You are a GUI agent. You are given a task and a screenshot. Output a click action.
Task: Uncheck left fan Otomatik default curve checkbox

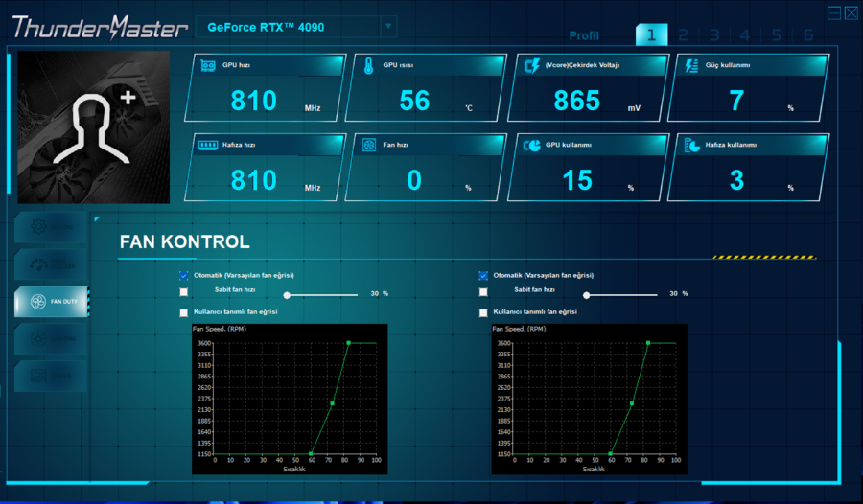point(184,276)
